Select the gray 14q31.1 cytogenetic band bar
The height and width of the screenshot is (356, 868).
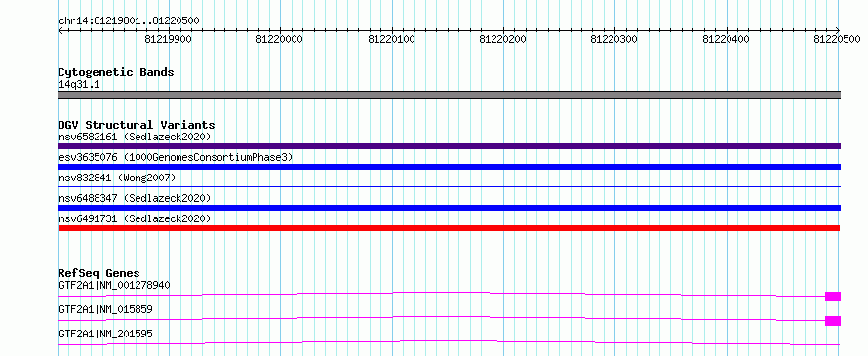(449, 95)
